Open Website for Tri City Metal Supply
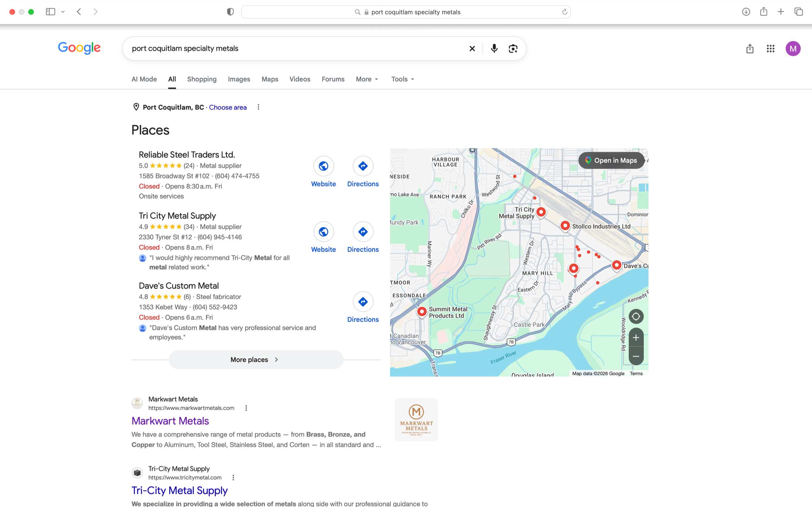 [324, 237]
